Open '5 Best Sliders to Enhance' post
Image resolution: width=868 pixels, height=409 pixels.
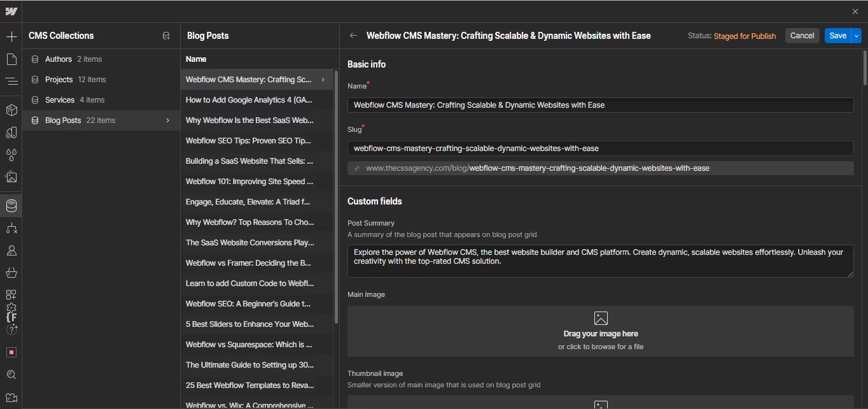256,324
